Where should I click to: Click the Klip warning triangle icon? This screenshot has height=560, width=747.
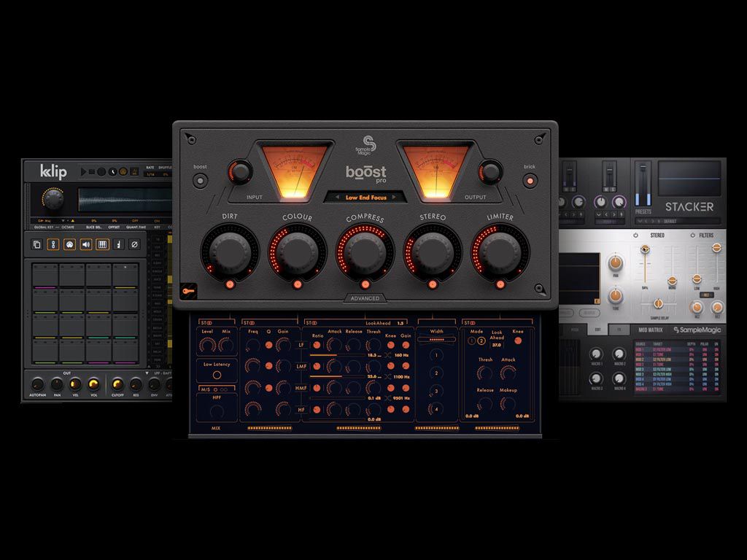[x=72, y=221]
